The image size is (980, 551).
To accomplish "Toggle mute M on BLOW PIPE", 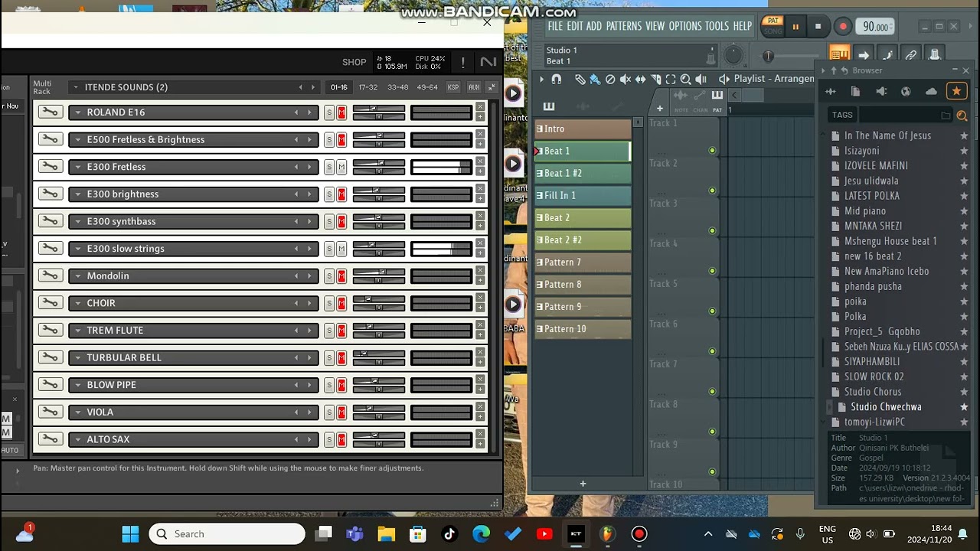I will (x=341, y=385).
